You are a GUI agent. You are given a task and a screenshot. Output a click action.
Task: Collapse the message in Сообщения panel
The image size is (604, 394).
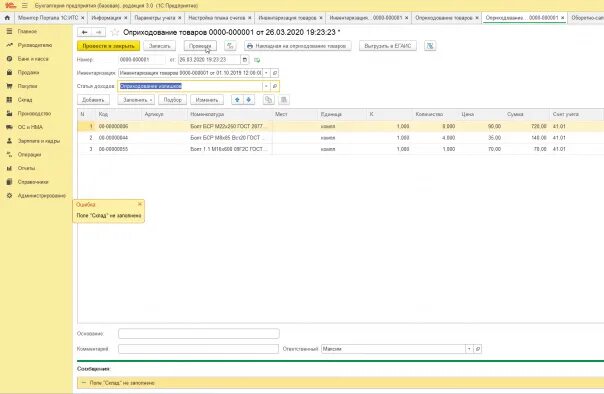coord(84,383)
